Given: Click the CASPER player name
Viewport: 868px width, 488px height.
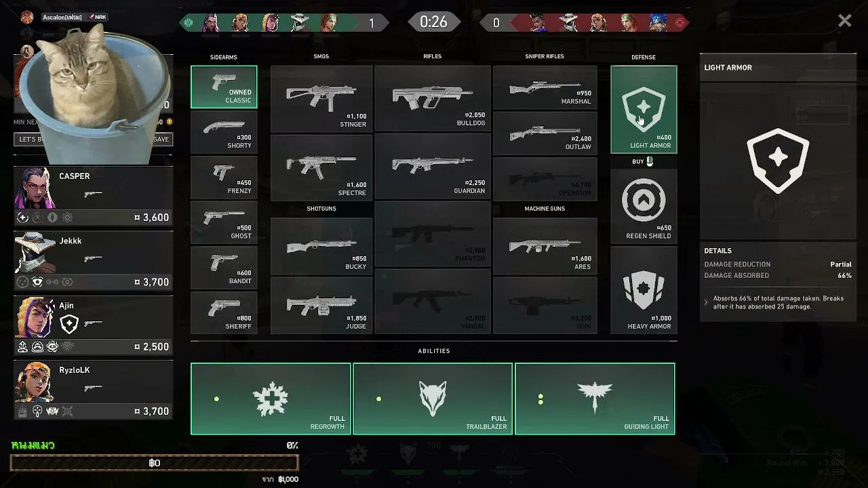Looking at the screenshot, I should (74, 176).
